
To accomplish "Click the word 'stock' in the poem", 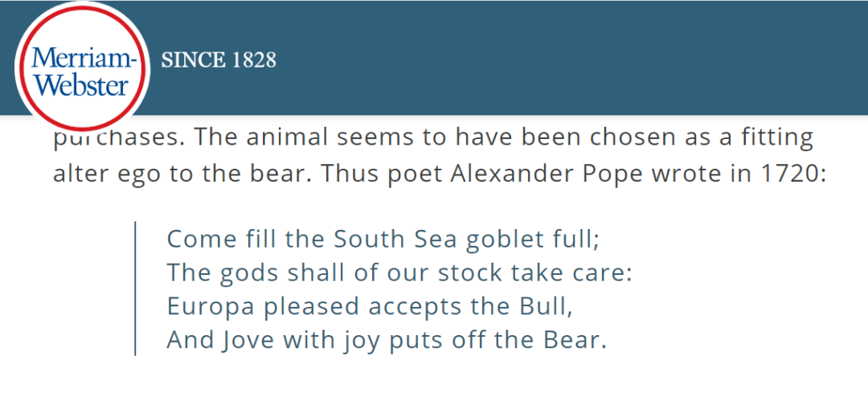I will [469, 272].
